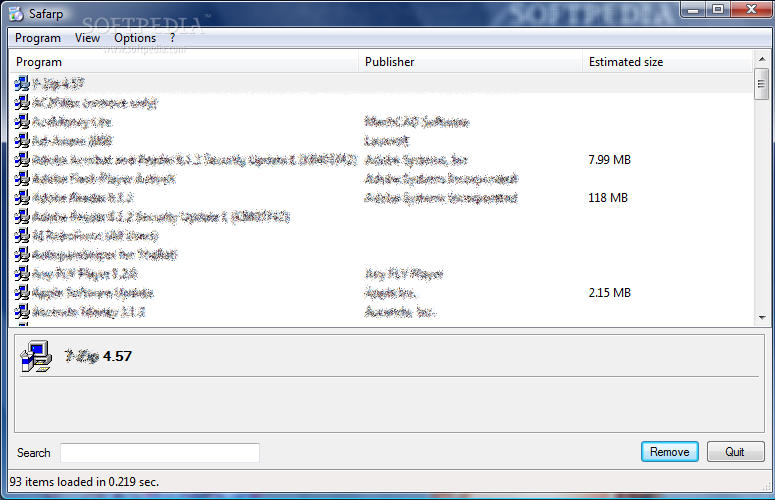Viewport: 775px width, 500px height.
Task: Open the Options menu
Action: (x=135, y=38)
